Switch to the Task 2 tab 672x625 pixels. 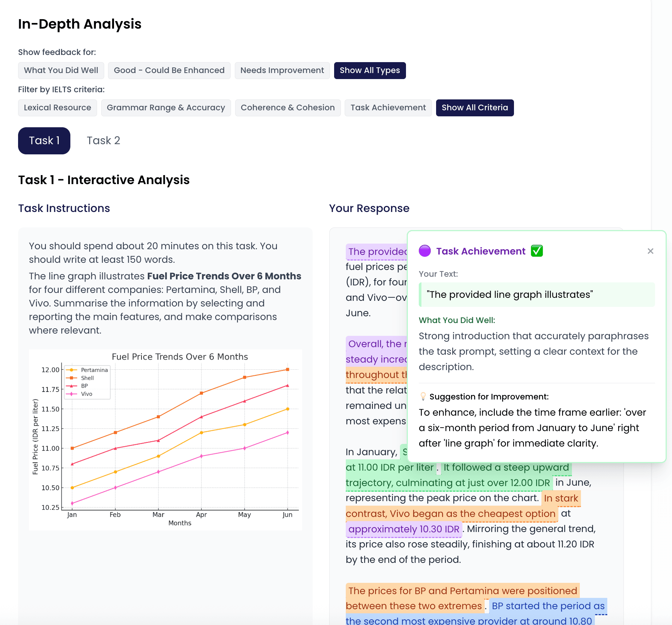click(103, 141)
